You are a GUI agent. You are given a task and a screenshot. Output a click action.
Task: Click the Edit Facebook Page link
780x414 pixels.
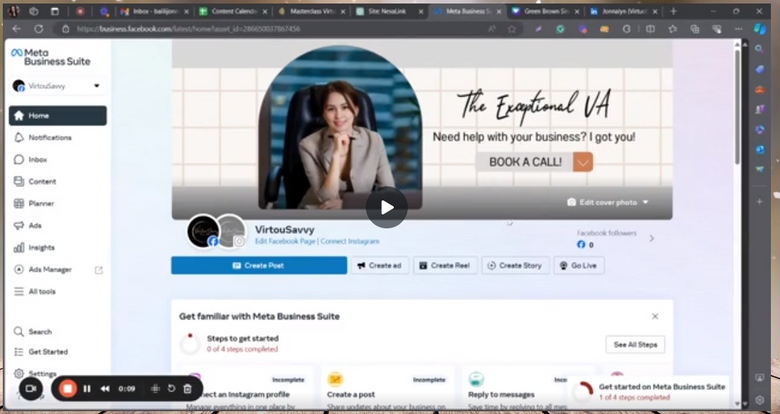tap(285, 241)
